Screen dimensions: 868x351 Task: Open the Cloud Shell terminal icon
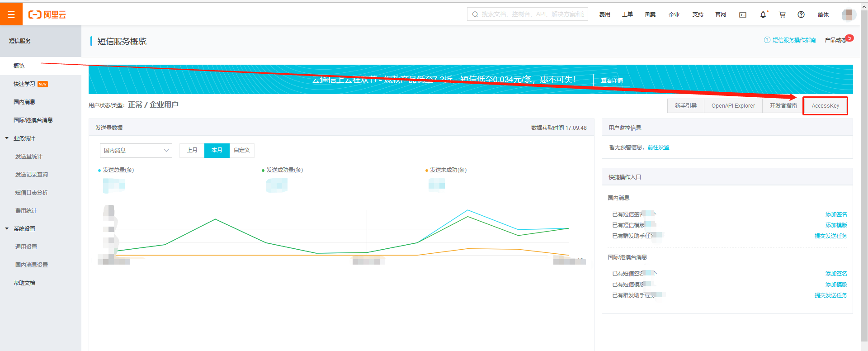[x=743, y=15]
